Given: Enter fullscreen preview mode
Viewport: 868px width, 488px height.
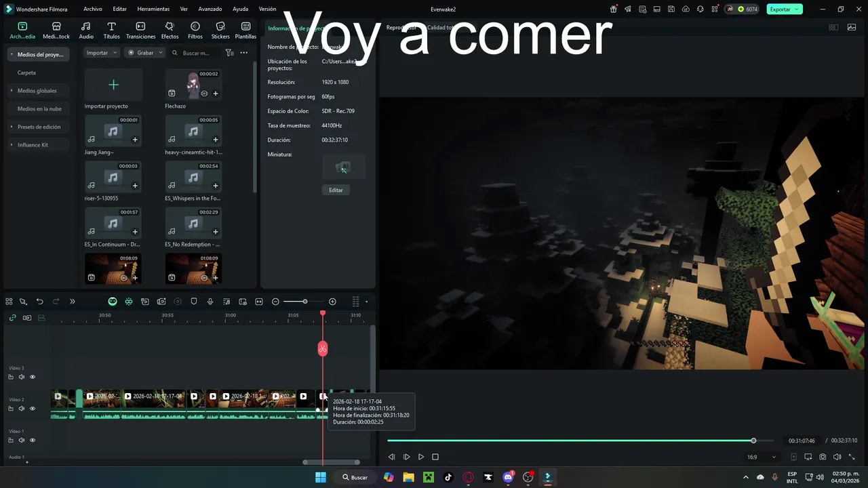Looking at the screenshot, I should click(x=852, y=457).
